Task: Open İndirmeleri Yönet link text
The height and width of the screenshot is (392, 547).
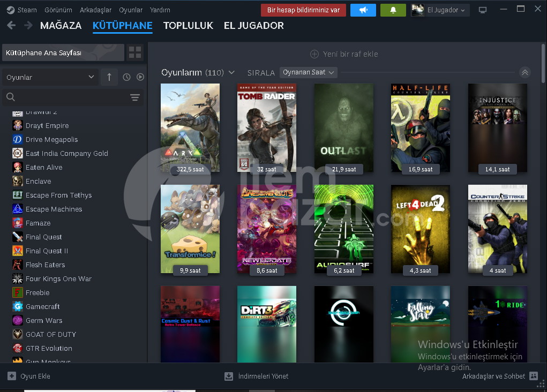Action: (263, 376)
